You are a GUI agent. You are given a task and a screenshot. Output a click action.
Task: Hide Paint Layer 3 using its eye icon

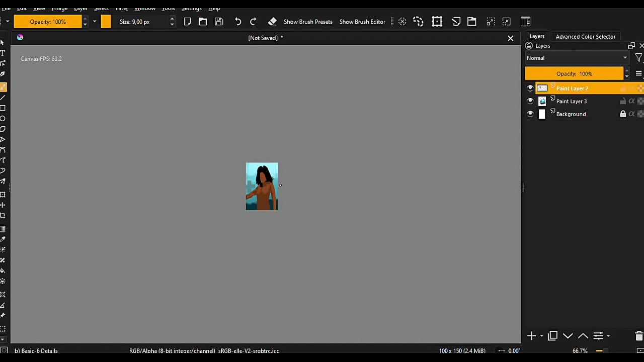pos(530,101)
